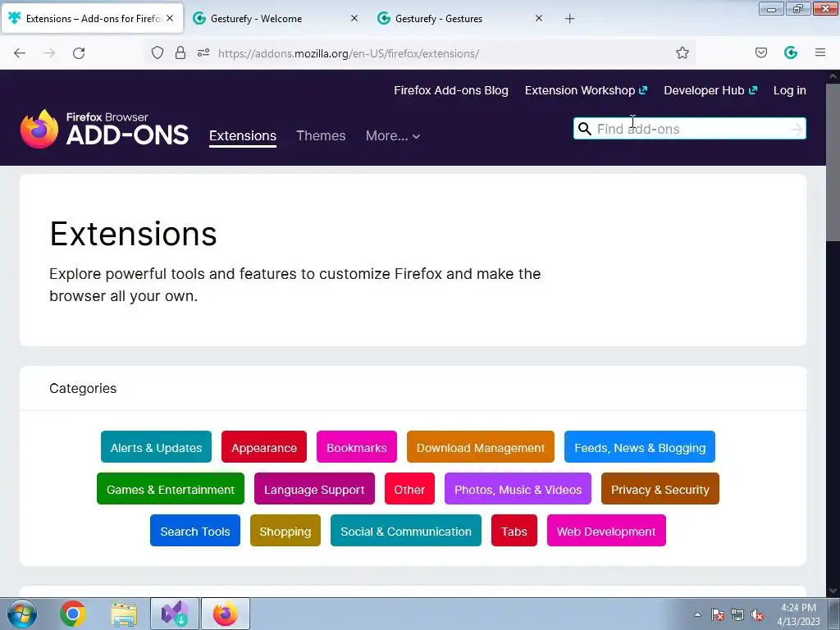Open the taskbar clock and date
The image size is (840, 630).
point(798,614)
